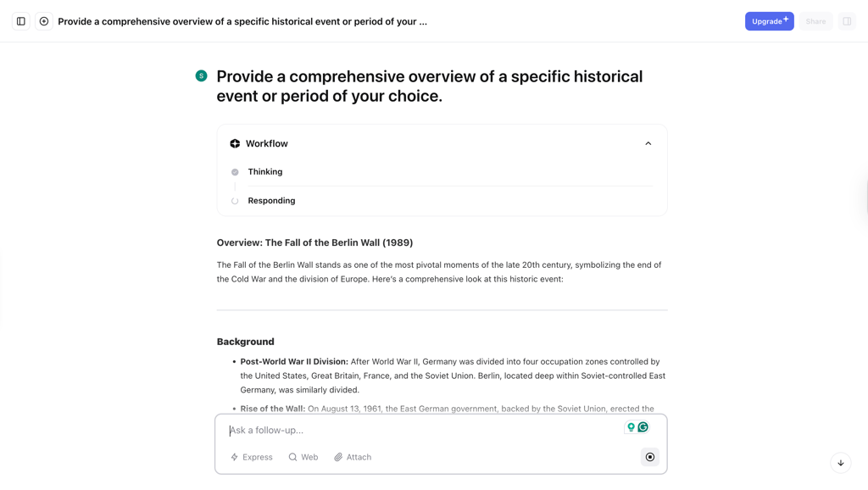Expand the Thinking workflow step
Screen dimensions: 868x490
point(265,171)
